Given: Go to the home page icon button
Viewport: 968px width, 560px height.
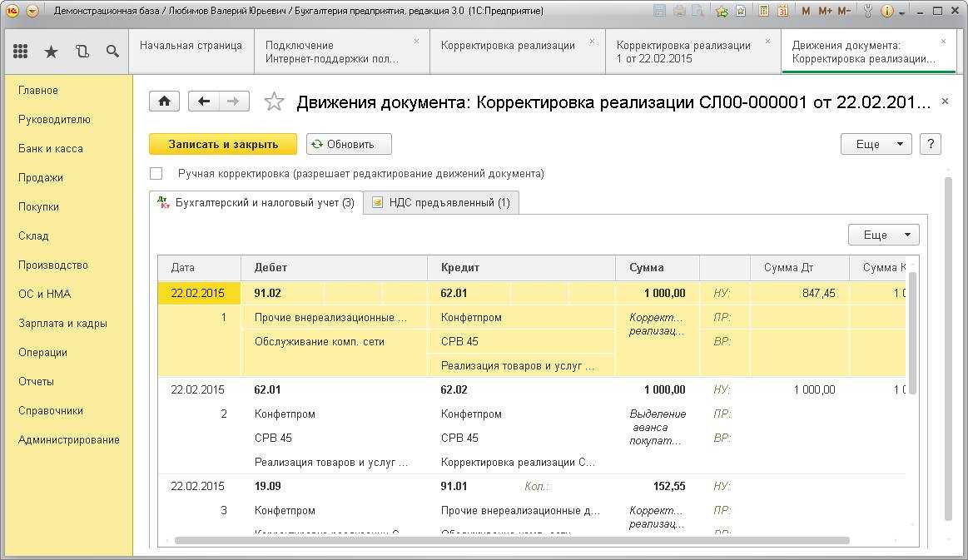Looking at the screenshot, I should (164, 102).
